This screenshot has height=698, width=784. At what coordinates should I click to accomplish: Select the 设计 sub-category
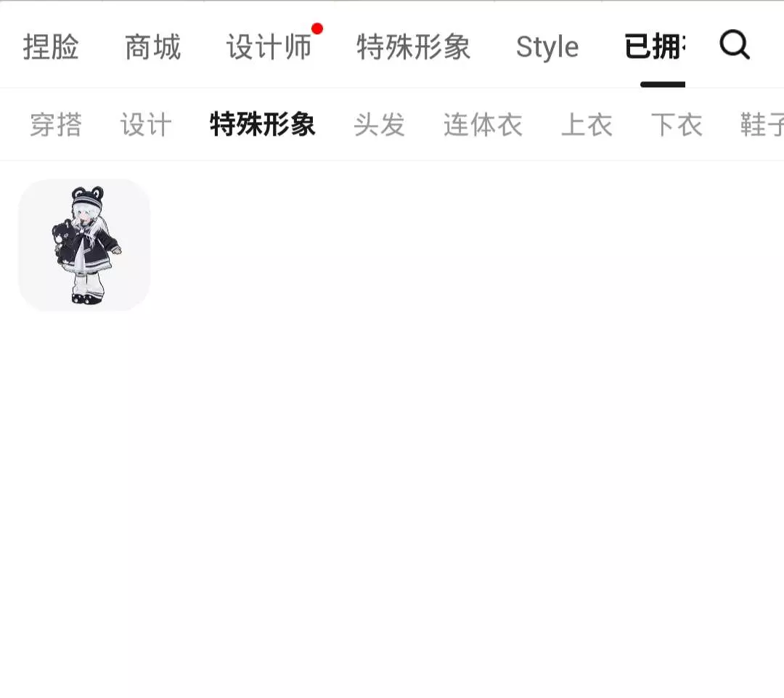point(145,125)
